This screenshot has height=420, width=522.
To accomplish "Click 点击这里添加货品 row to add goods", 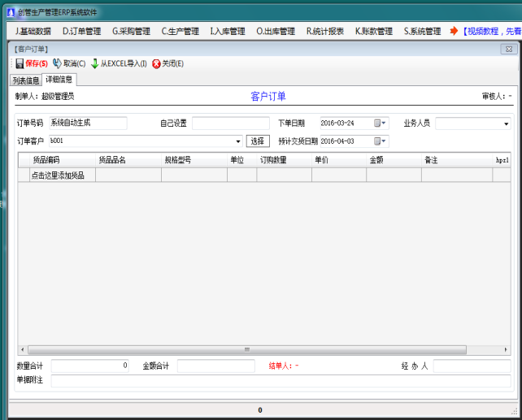I will point(57,175).
